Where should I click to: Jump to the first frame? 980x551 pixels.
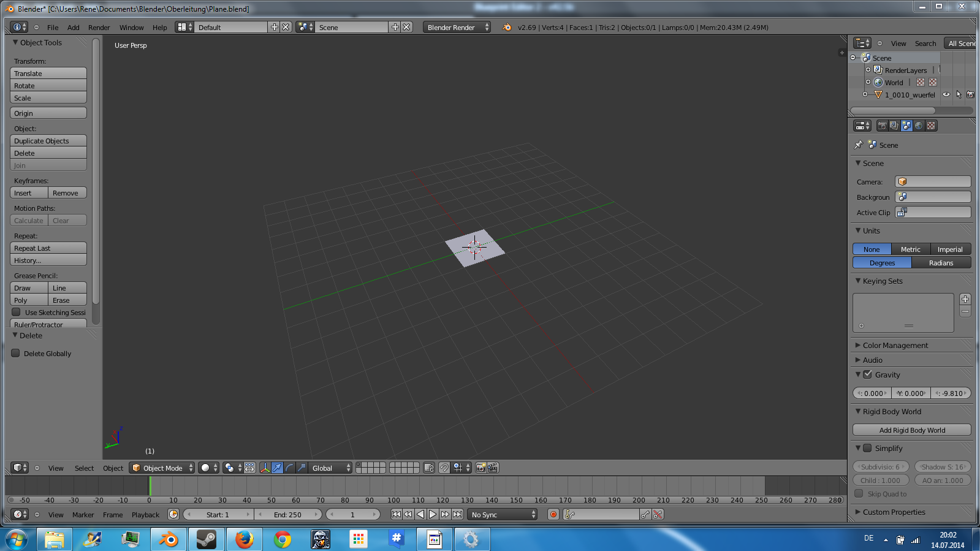tap(396, 514)
